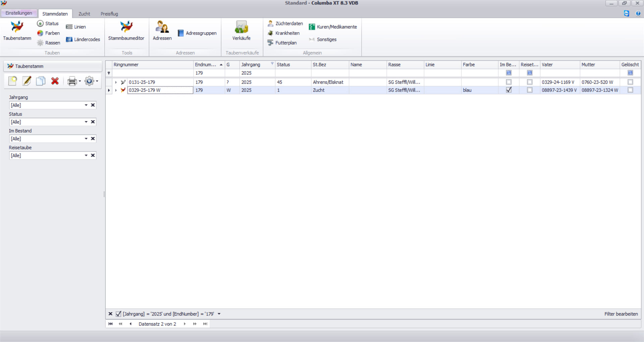The image size is (644, 342).
Task: Open the Preisflug tab
Action: [109, 14]
